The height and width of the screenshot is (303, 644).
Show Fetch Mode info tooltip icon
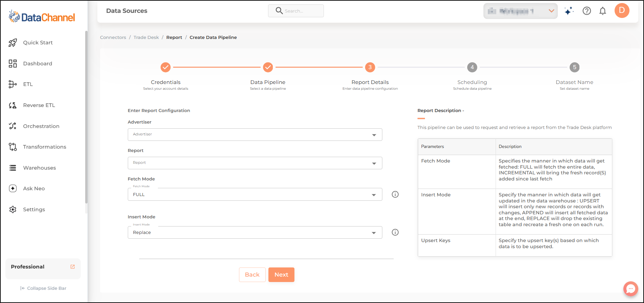pyautogui.click(x=395, y=194)
